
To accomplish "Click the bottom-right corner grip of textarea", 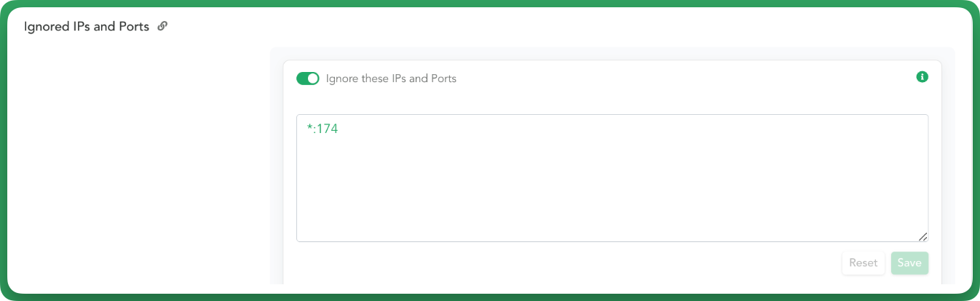I will [x=922, y=236].
